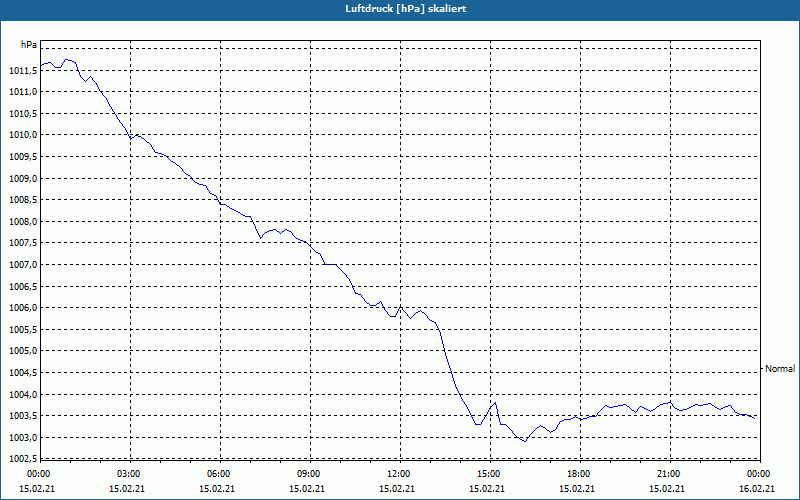Click the 1007,0 y-axis label
The image size is (800, 500).
click(x=23, y=265)
